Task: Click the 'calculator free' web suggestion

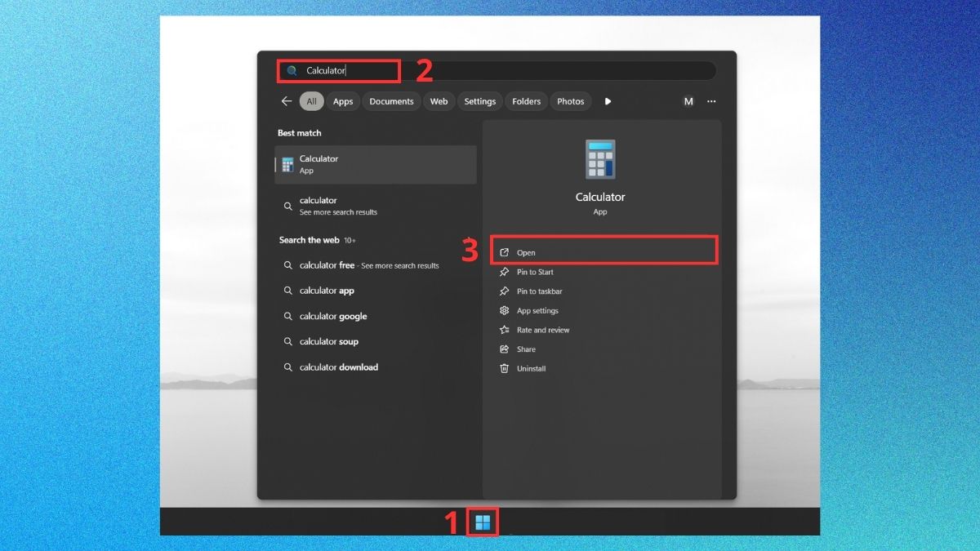Action: coord(376,265)
